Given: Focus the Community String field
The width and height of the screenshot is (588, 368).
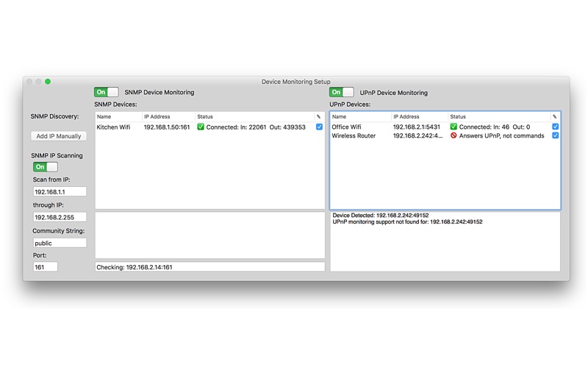Looking at the screenshot, I should (60, 243).
